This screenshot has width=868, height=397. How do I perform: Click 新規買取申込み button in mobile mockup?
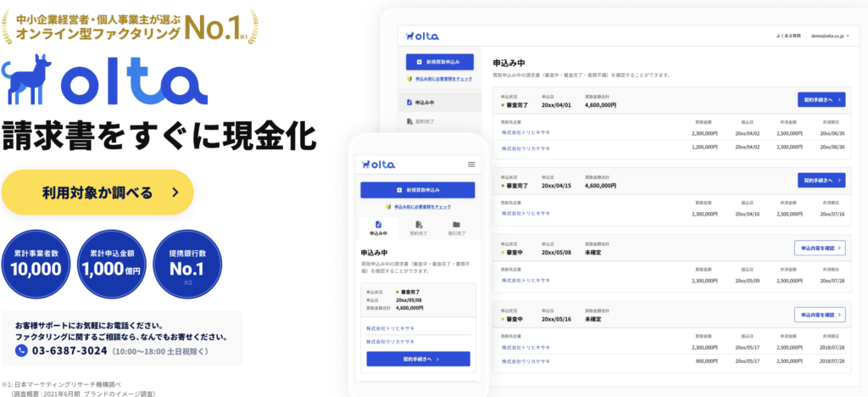point(417,190)
